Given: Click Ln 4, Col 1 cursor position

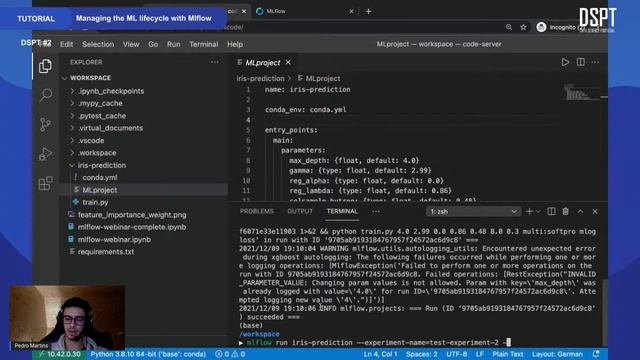Looking at the screenshot, I should click(380, 354).
